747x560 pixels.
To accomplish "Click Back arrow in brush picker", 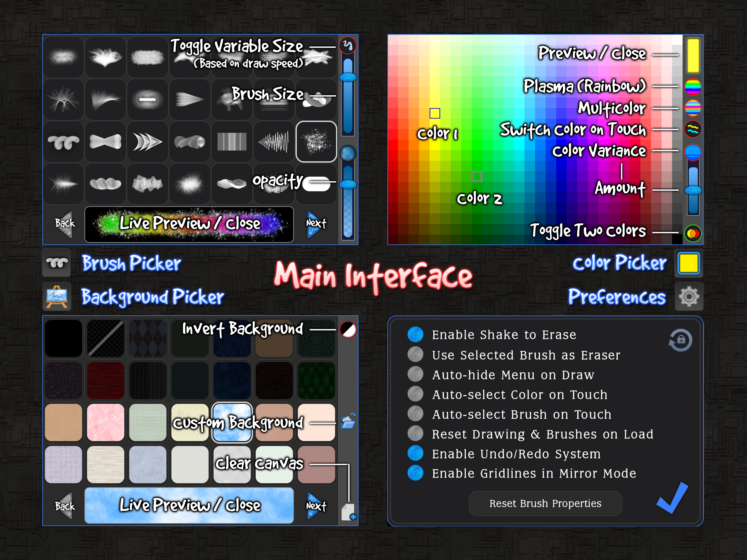I will (65, 224).
